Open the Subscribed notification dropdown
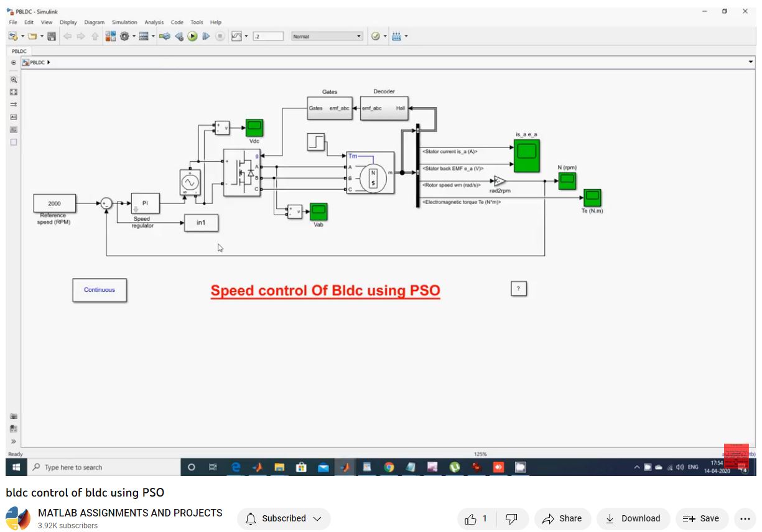Image resolution: width=762 pixels, height=532 pixels. (x=284, y=518)
